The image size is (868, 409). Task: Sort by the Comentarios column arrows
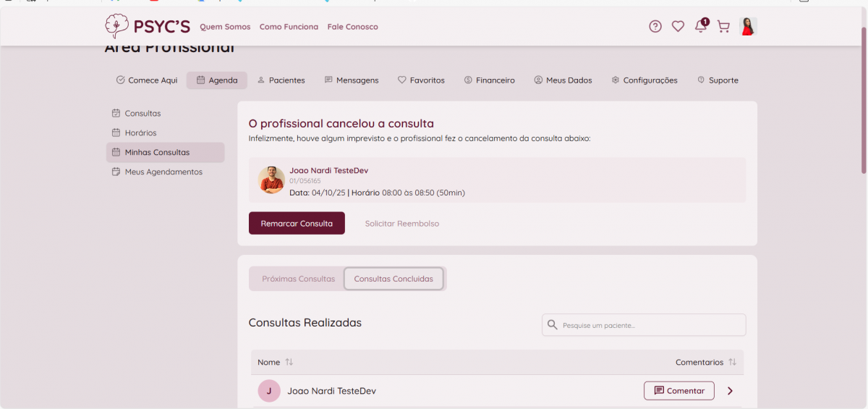732,362
